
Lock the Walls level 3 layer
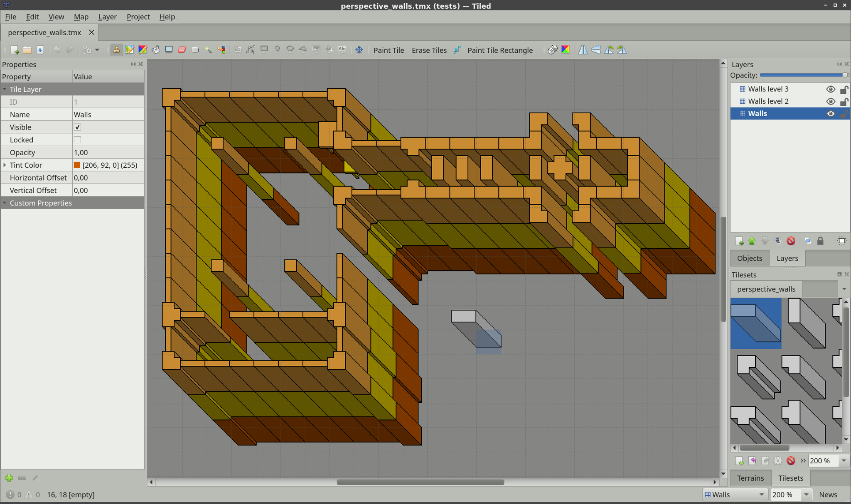[x=844, y=89]
